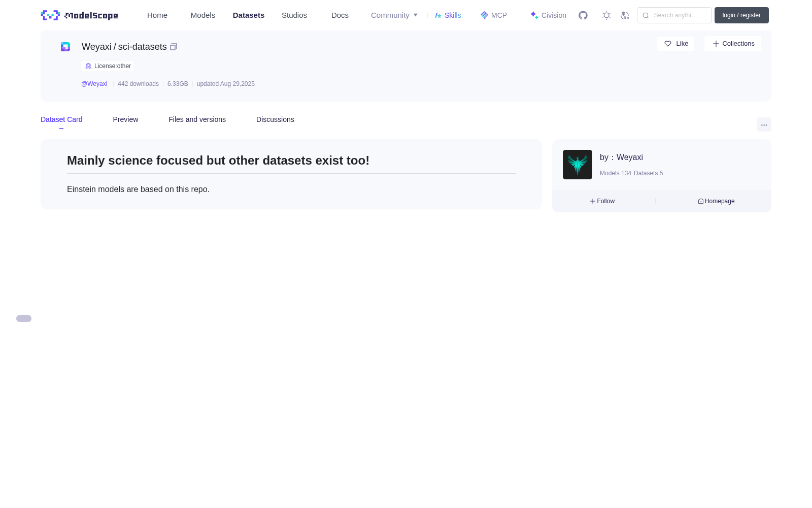Viewport: 812px width, 508px height.
Task: Open Civision in the navigation
Action: [548, 15]
